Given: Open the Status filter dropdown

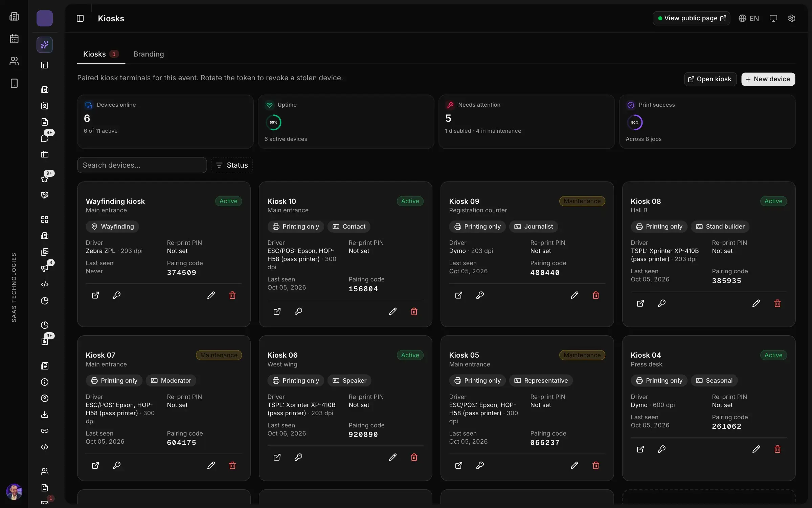Looking at the screenshot, I should 232,165.
